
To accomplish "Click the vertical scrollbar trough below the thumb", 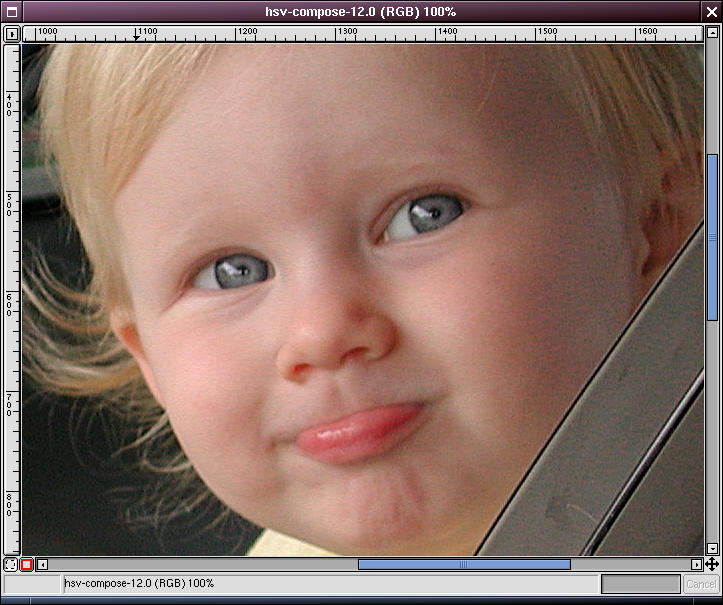I will (x=712, y=430).
